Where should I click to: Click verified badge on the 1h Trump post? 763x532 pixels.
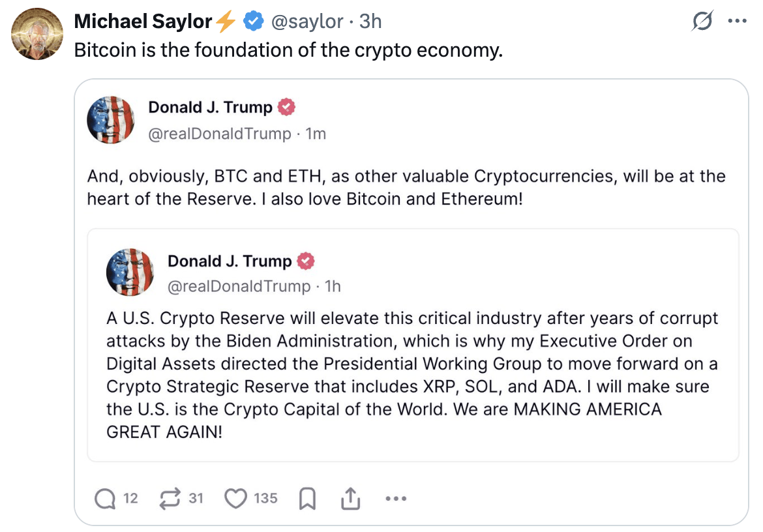[x=306, y=261]
